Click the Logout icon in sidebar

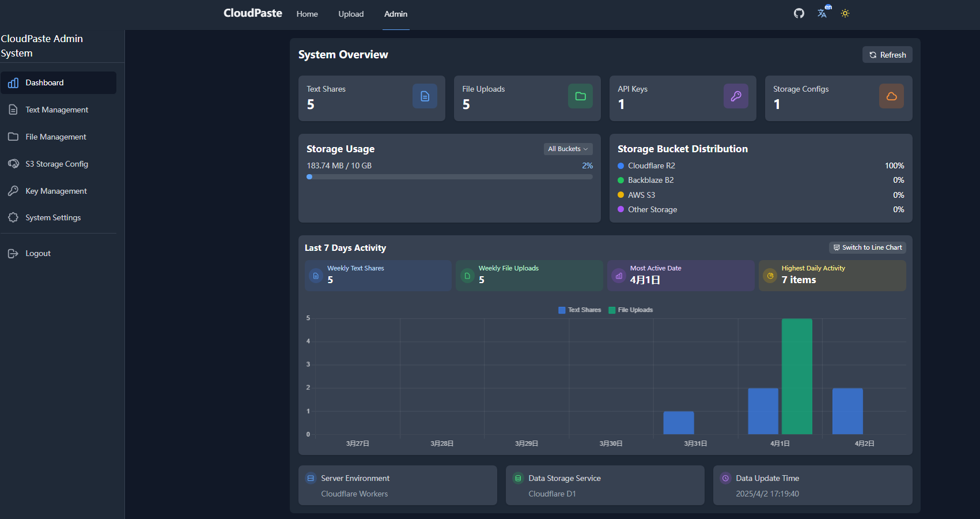pyautogui.click(x=13, y=254)
